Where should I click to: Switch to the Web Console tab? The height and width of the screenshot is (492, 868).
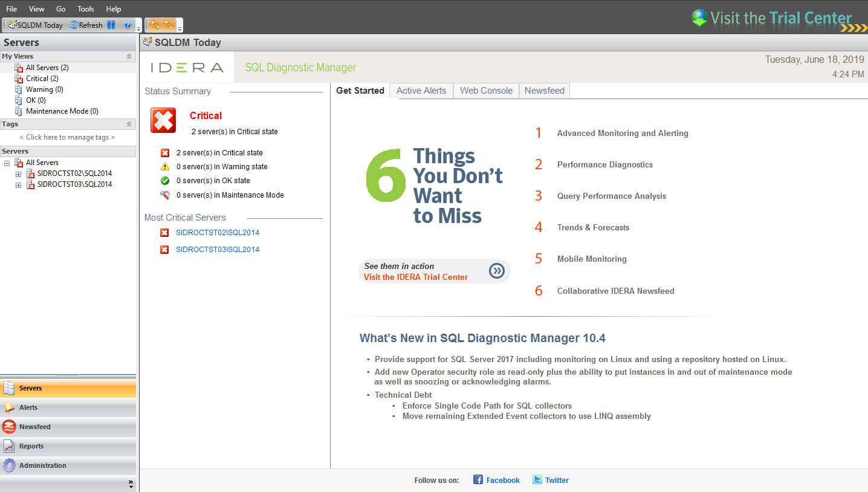[486, 91]
